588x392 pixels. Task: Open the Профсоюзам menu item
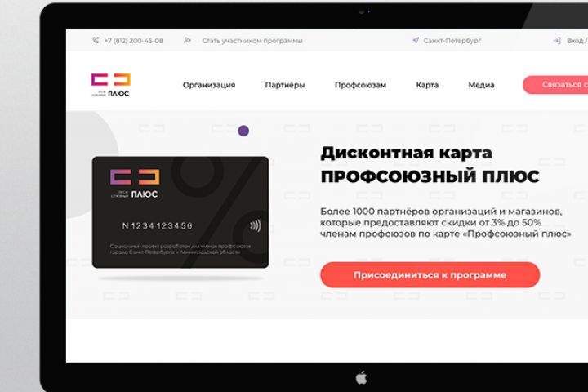(360, 85)
